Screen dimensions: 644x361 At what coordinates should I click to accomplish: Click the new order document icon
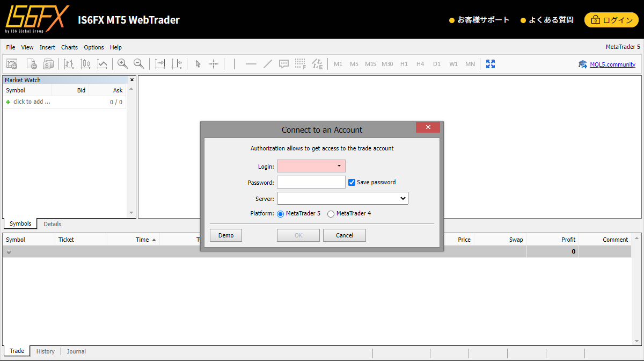(31, 64)
